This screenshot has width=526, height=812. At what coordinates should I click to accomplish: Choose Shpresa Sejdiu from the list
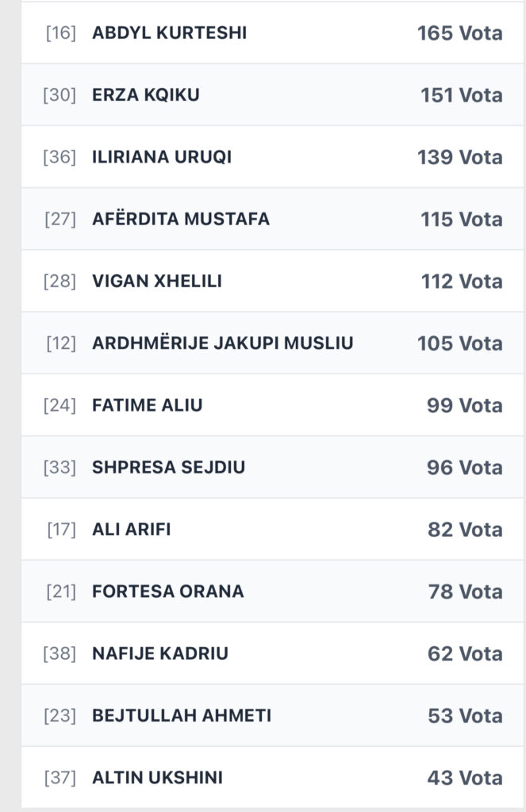[168, 467]
